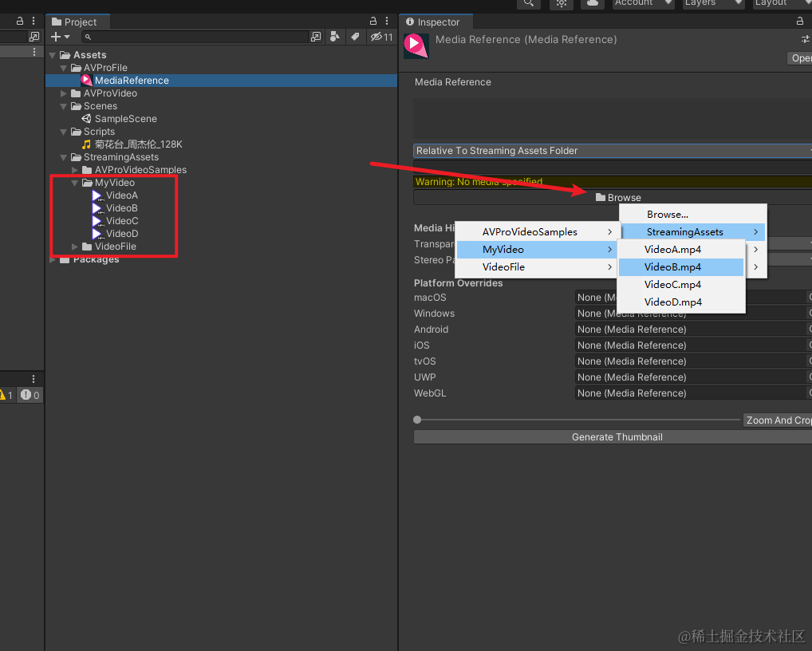812x651 pixels.
Task: Click tvOS platform override field
Action: [692, 361]
